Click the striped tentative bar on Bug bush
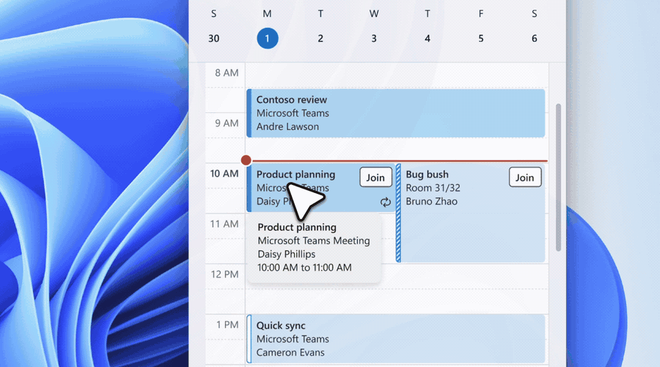Viewport: 660px width, 367px height. tap(399, 213)
